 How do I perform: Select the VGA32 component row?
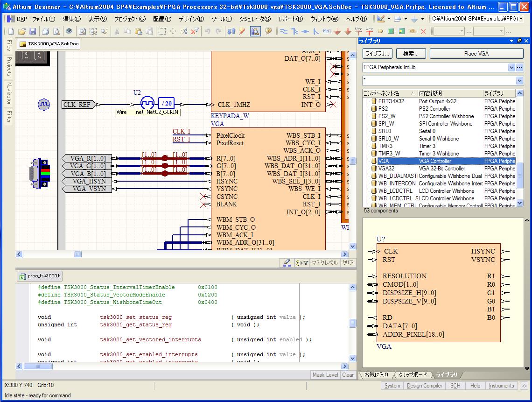[440, 169]
